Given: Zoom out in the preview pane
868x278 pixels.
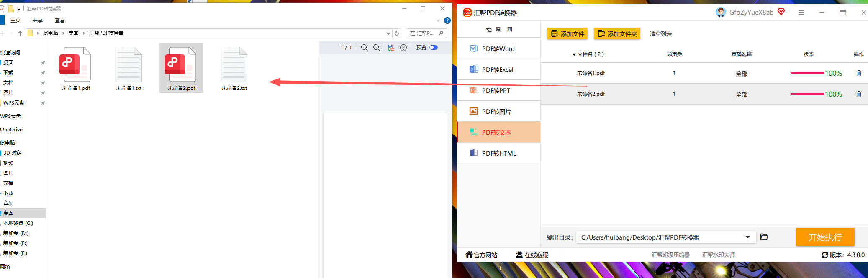Looking at the screenshot, I should (x=365, y=48).
